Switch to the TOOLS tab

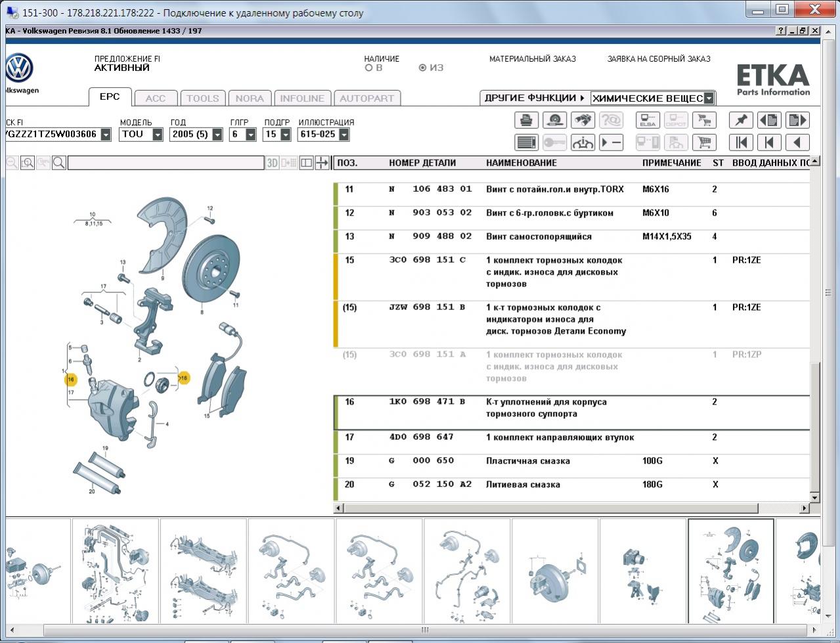click(x=203, y=99)
